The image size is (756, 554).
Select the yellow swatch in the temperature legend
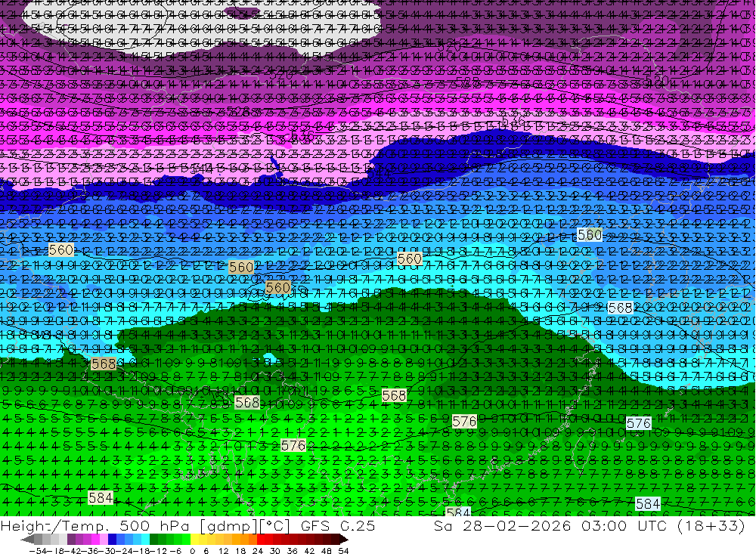[195, 539]
